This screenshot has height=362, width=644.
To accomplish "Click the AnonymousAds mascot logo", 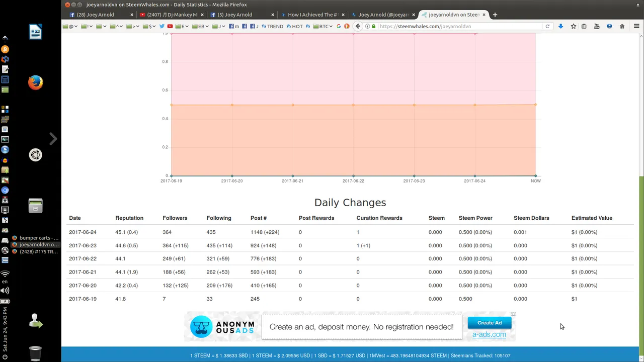I will [x=202, y=327].
